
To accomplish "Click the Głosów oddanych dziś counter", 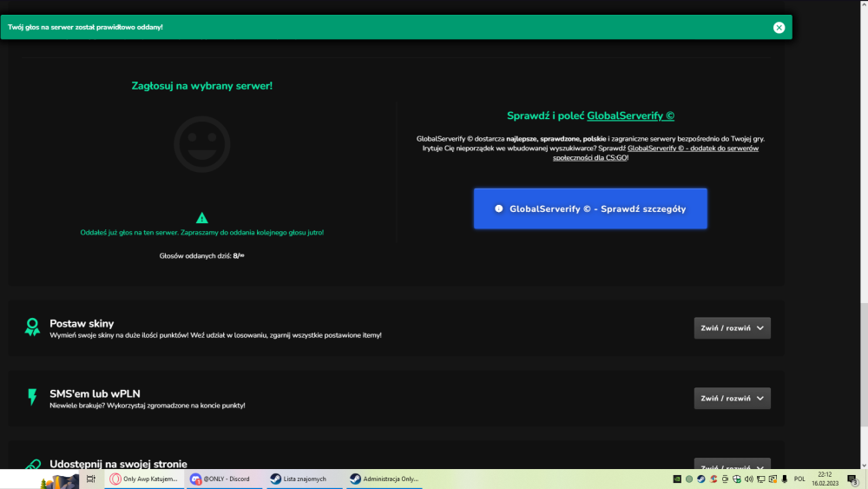I will pos(202,256).
